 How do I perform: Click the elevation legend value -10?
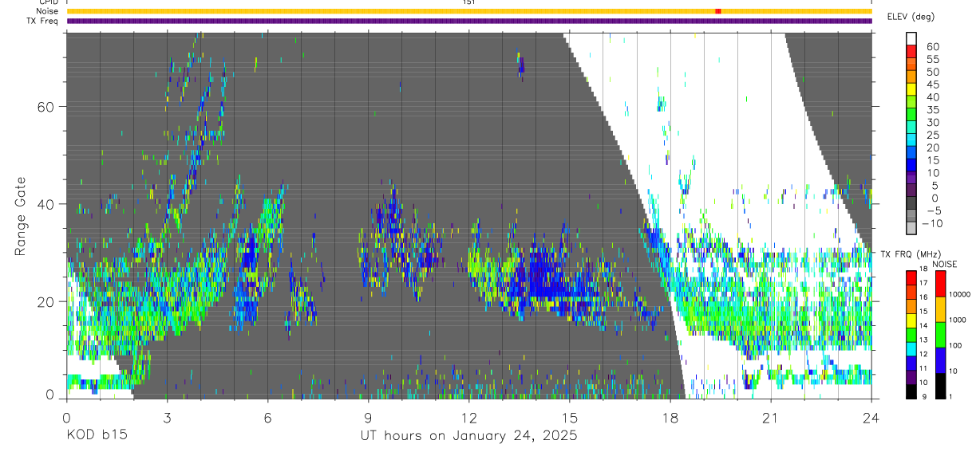[x=931, y=223]
